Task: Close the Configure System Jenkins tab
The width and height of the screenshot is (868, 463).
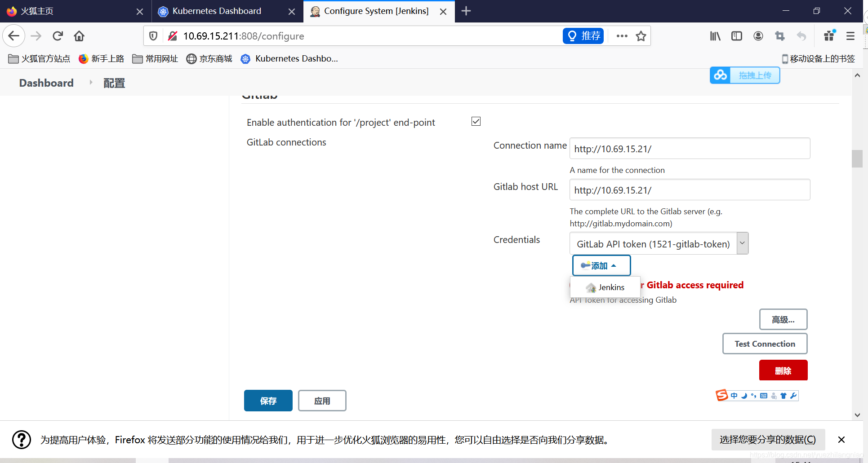Action: [443, 11]
